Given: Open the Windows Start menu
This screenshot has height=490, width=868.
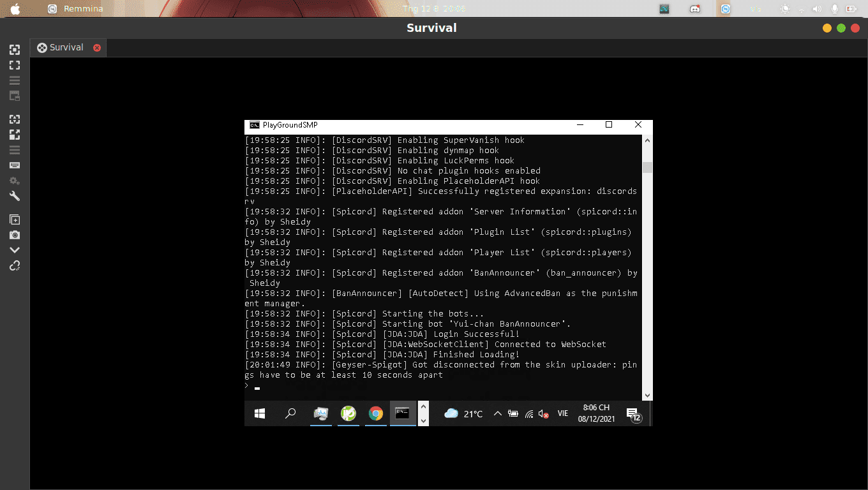Looking at the screenshot, I should (260, 413).
